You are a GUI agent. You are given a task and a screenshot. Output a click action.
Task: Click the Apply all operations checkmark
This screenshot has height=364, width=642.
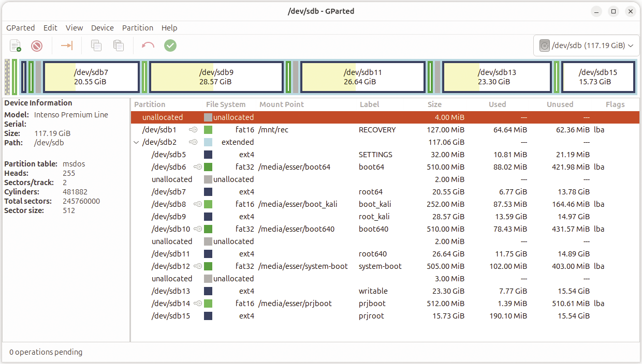tap(170, 46)
